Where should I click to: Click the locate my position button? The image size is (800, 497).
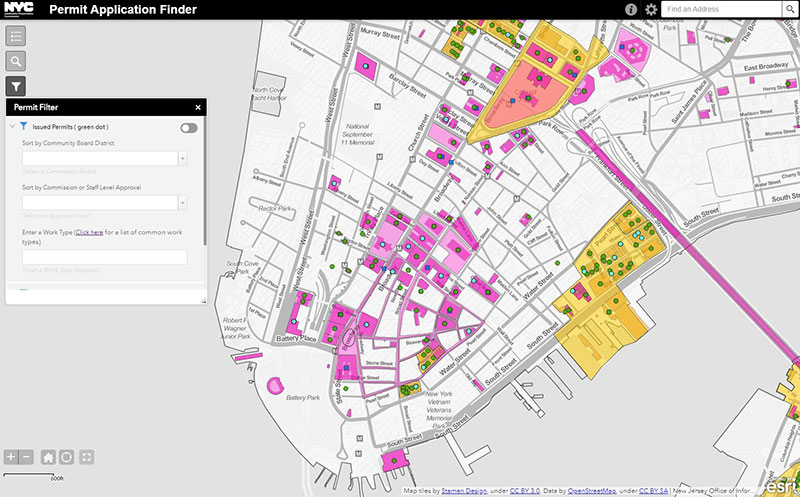click(x=66, y=457)
